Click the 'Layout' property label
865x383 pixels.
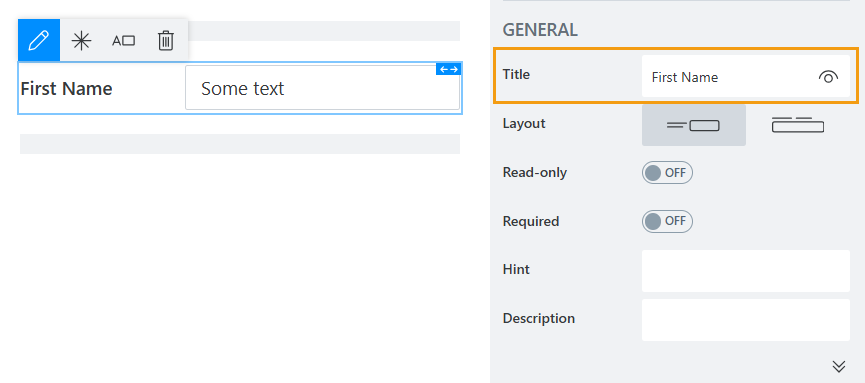click(524, 124)
